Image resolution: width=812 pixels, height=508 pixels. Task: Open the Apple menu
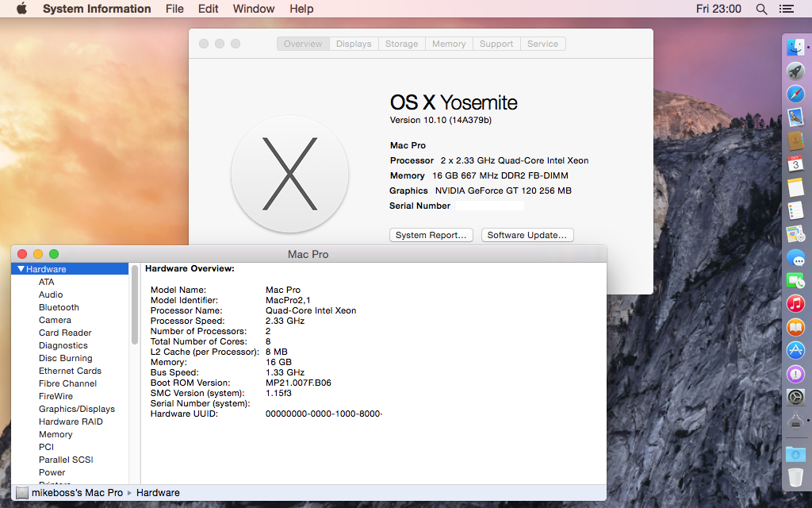(21, 9)
